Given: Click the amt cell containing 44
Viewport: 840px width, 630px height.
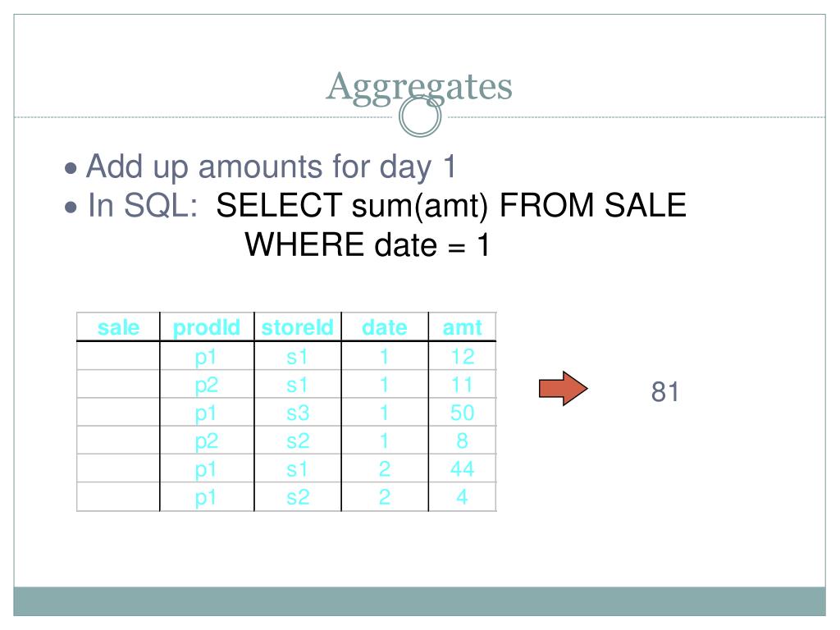Looking at the screenshot, I should [x=463, y=468].
